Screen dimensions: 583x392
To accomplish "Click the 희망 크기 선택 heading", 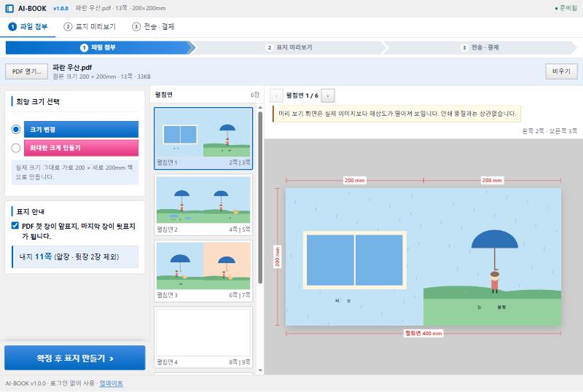I will coord(38,101).
